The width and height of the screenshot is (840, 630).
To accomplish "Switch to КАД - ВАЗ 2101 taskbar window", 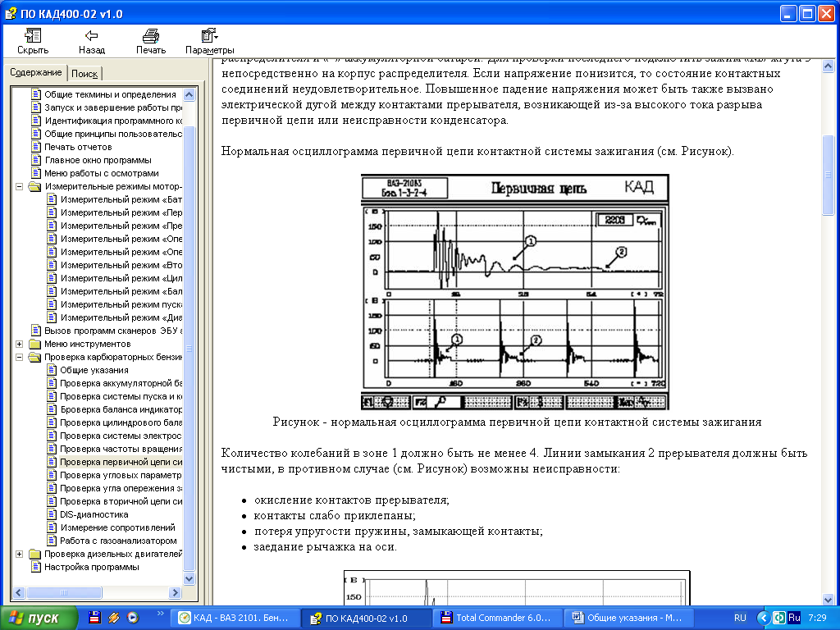I will tap(235, 618).
